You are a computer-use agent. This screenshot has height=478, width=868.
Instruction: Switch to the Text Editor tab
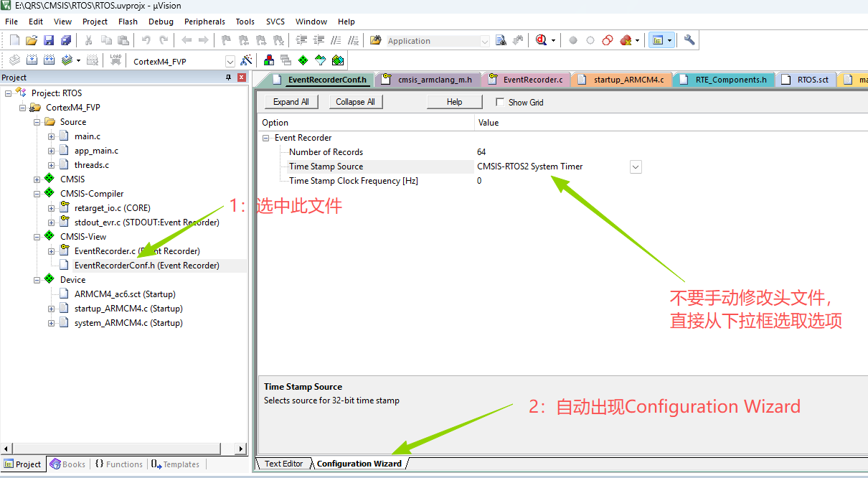coord(283,464)
